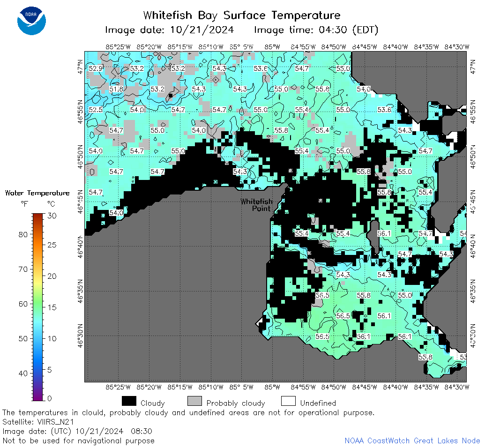Click the 0 °C mark on scale
The height and width of the screenshot is (448, 485).
point(50,398)
